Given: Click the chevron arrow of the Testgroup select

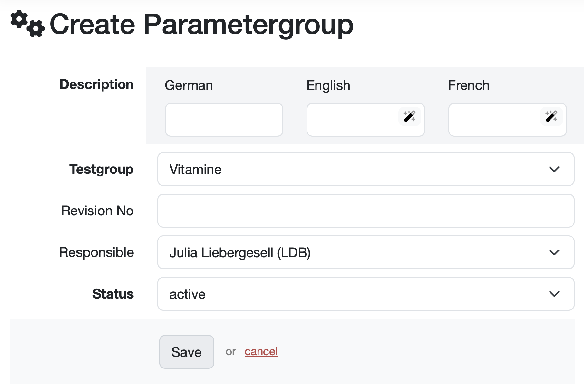Looking at the screenshot, I should coord(554,169).
